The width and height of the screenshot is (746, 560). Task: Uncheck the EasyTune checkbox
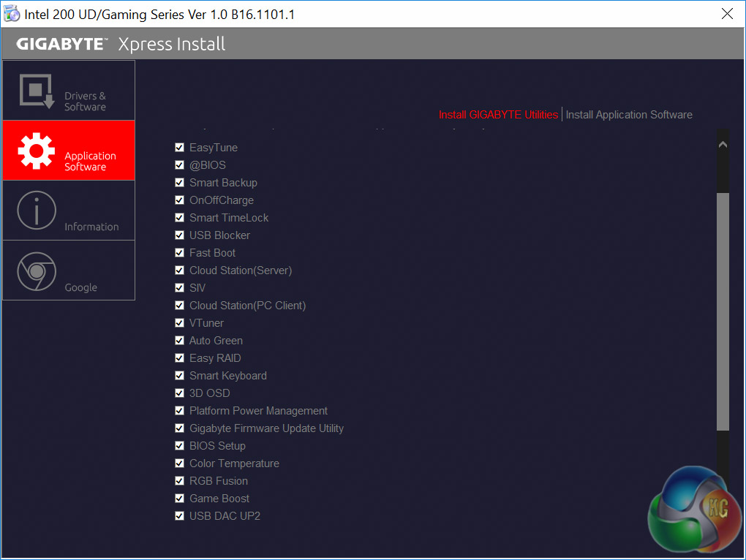click(179, 148)
